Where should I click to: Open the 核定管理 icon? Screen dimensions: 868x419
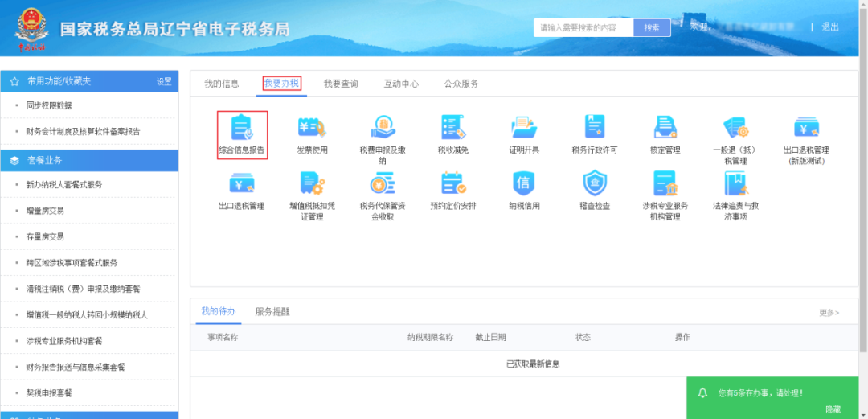pyautogui.click(x=665, y=129)
